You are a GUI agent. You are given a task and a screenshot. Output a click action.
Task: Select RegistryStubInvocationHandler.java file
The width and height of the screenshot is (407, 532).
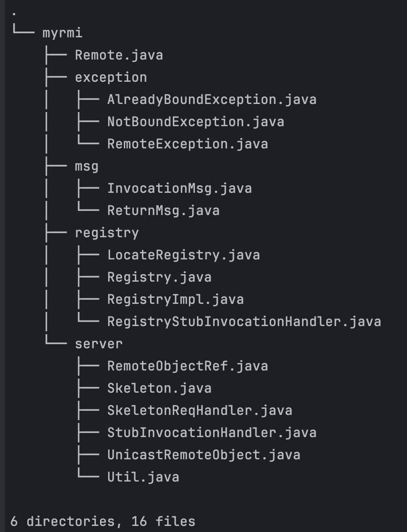coord(244,322)
